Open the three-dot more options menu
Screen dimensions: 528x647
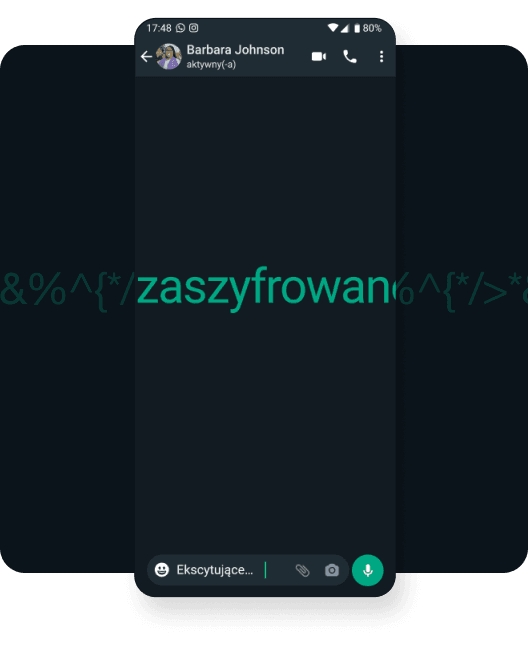[x=381, y=57]
